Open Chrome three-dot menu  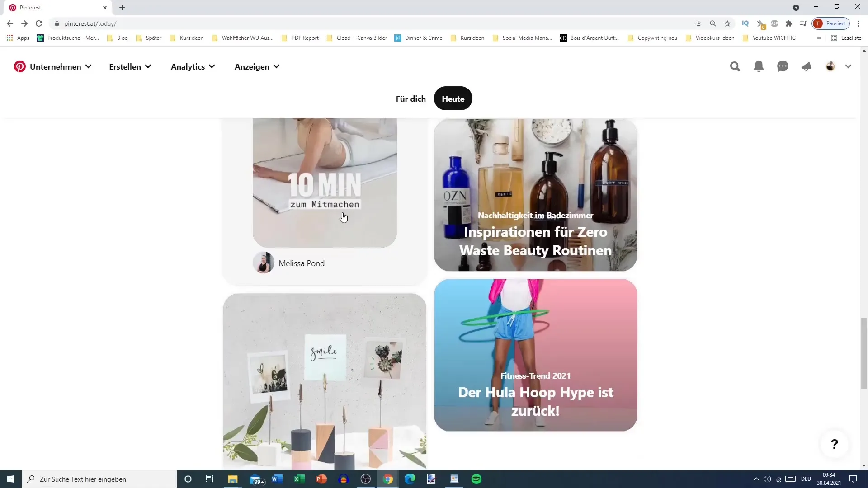pos(859,23)
